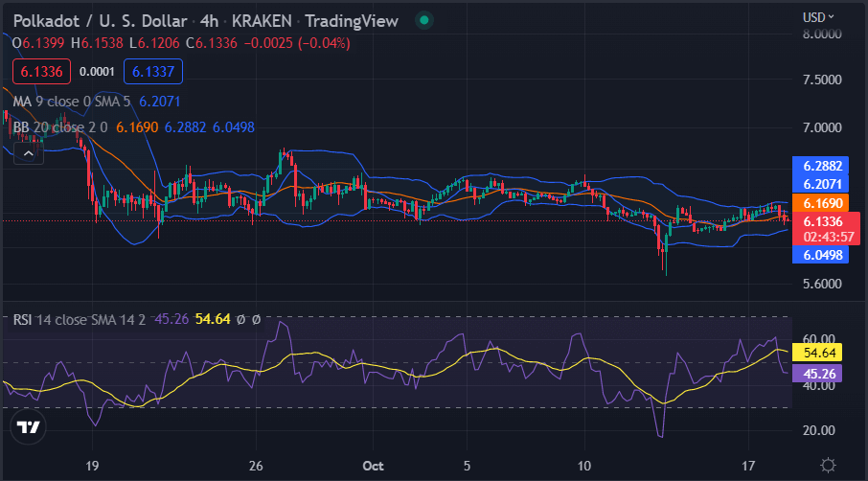
Task: Click the BB 6.1690 orange value in legend
Action: (137, 127)
